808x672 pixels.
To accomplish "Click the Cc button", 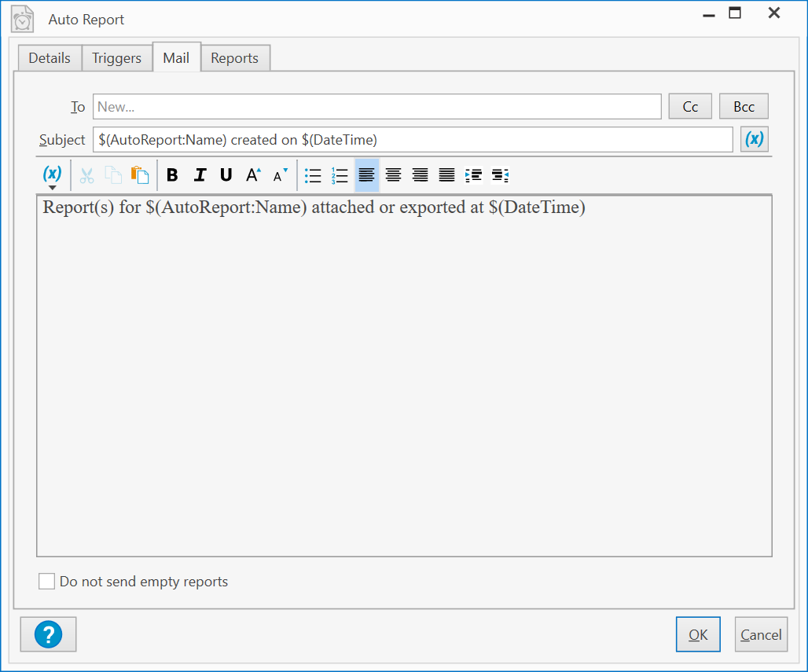I will point(690,107).
